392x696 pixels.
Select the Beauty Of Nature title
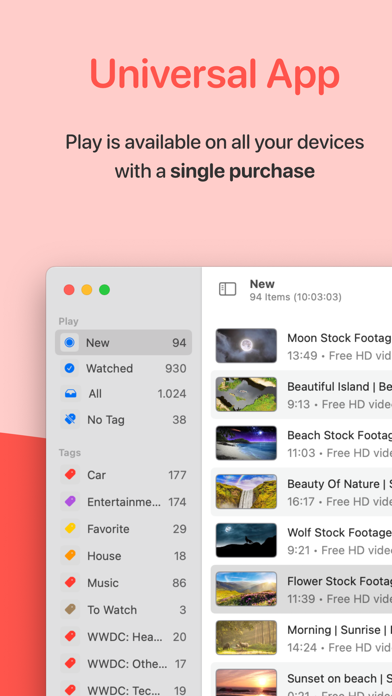tap(340, 484)
